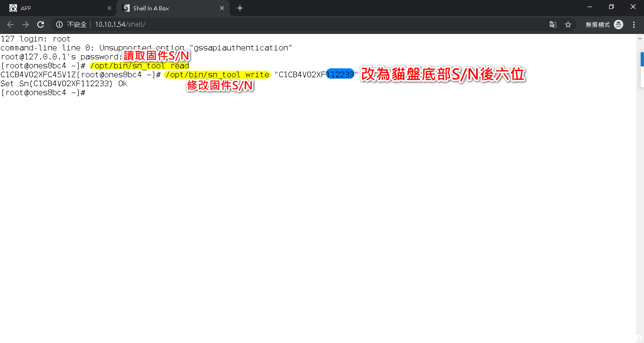Screen dimensions: 644x343
Task: Click the forward navigation arrow
Action: click(x=25, y=24)
